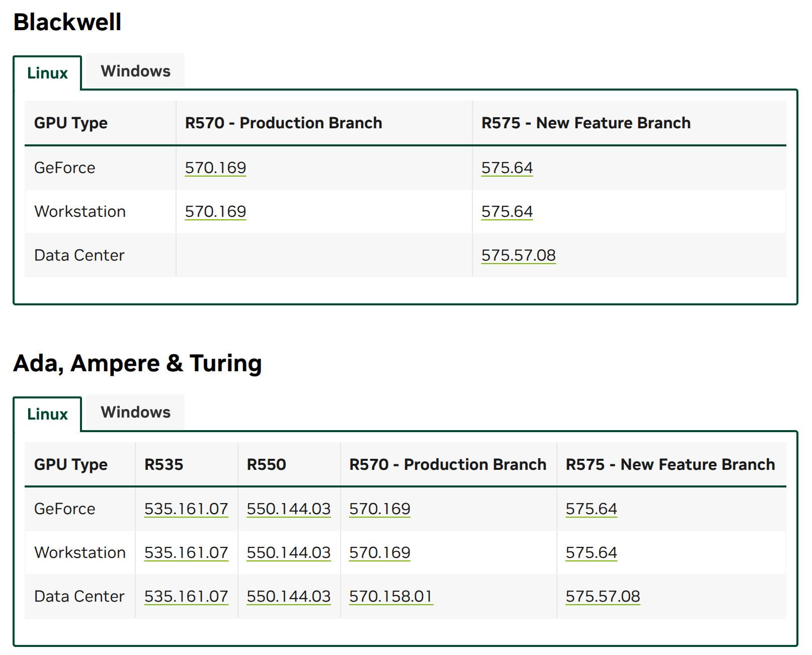This screenshot has height=655, width=812.
Task: Open Ada Data Center 550.144.03 link
Action: pos(289,597)
